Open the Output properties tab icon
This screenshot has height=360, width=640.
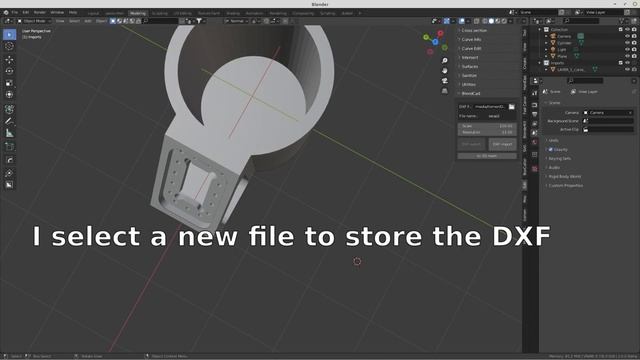point(535,114)
